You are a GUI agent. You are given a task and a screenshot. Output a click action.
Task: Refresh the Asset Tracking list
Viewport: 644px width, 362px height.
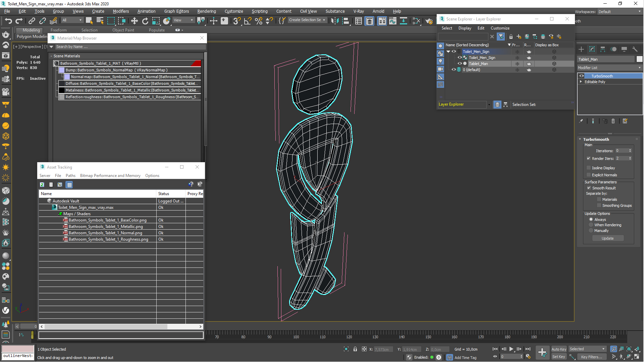pos(42,185)
